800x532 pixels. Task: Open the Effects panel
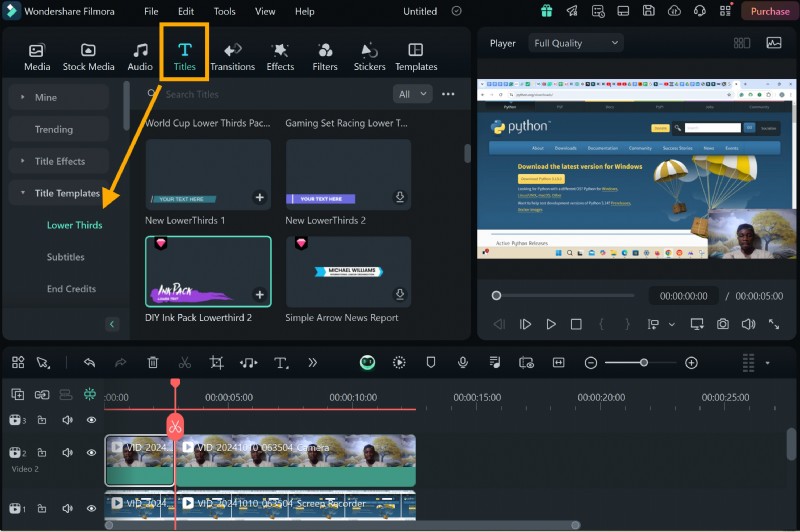280,56
